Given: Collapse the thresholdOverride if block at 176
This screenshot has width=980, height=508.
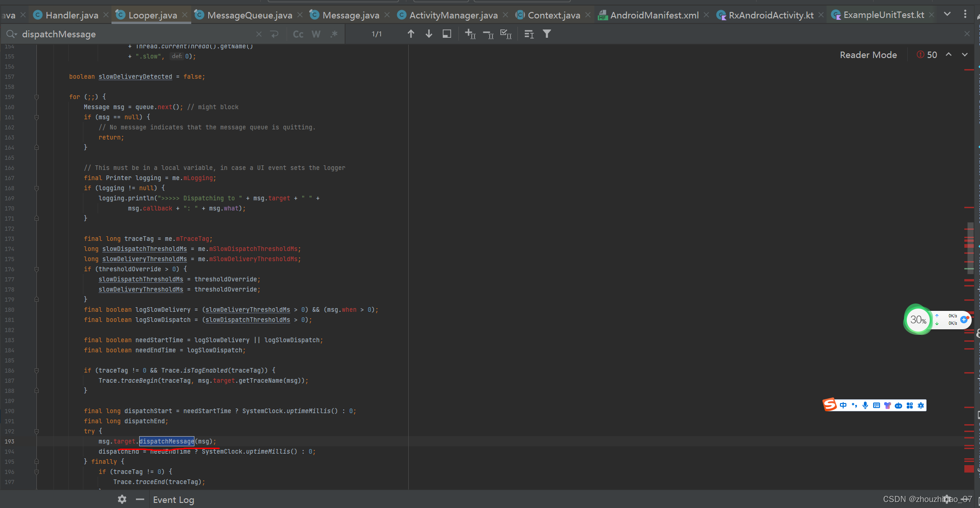Looking at the screenshot, I should pos(36,269).
